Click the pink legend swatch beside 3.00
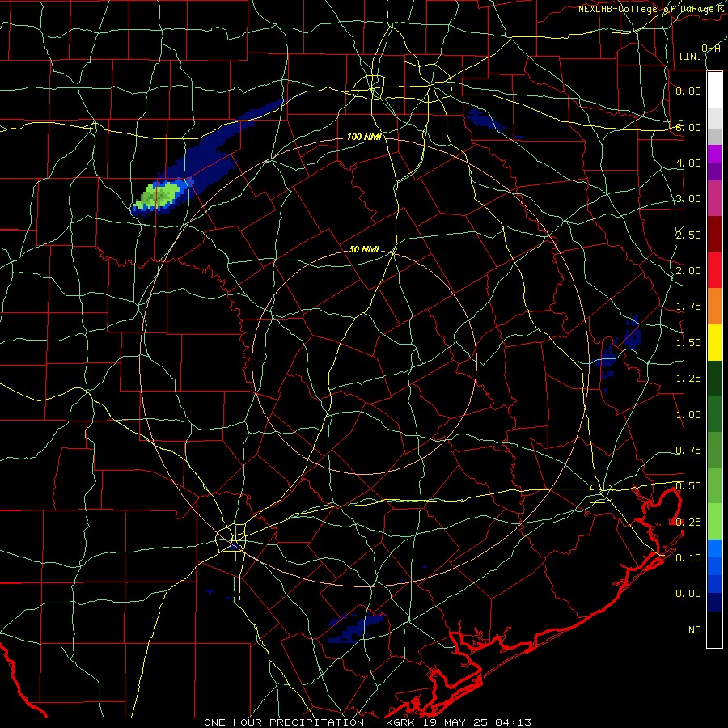Screen dimensions: 728x728 click(714, 198)
